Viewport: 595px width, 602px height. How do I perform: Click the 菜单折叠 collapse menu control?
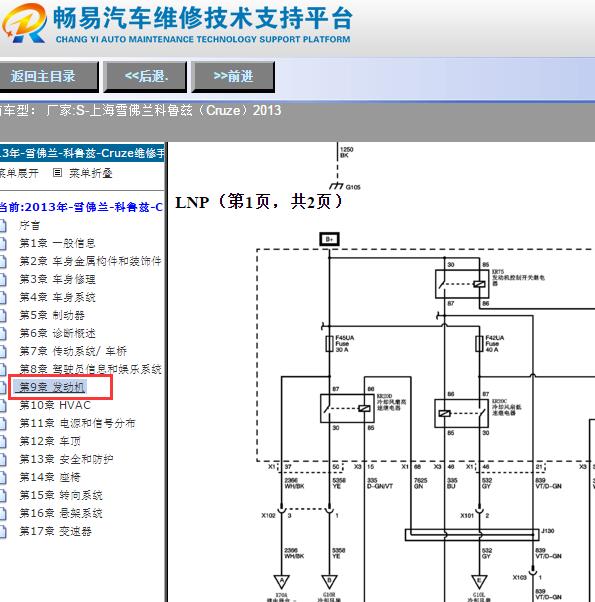pyautogui.click(x=83, y=173)
